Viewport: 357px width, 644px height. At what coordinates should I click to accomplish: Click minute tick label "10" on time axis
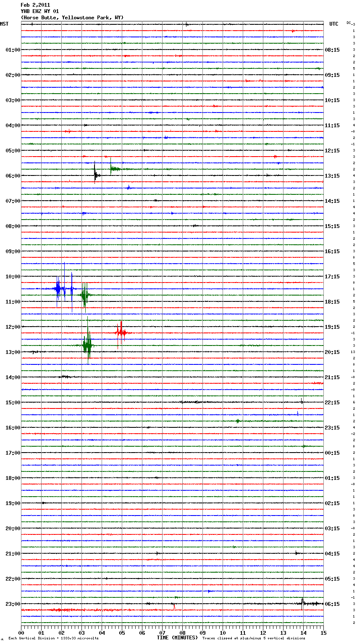(223, 633)
